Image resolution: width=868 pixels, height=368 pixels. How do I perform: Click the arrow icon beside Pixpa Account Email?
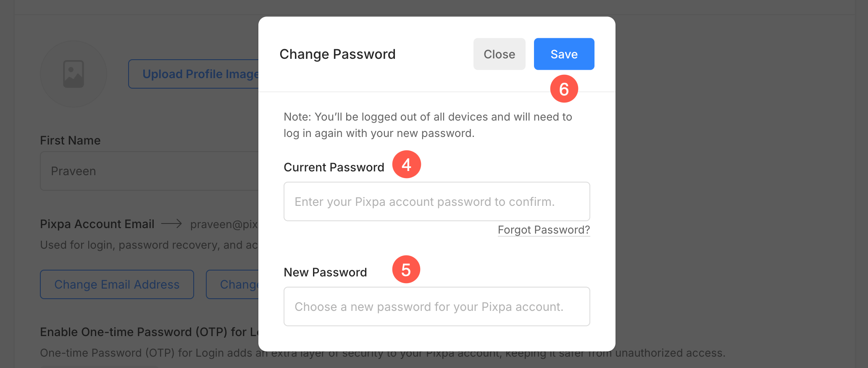pyautogui.click(x=171, y=223)
